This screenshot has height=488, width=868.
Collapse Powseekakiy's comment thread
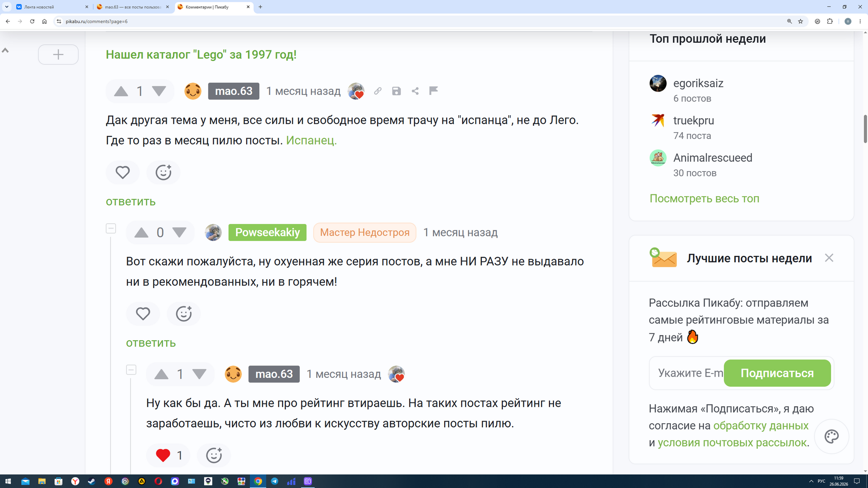(111, 228)
